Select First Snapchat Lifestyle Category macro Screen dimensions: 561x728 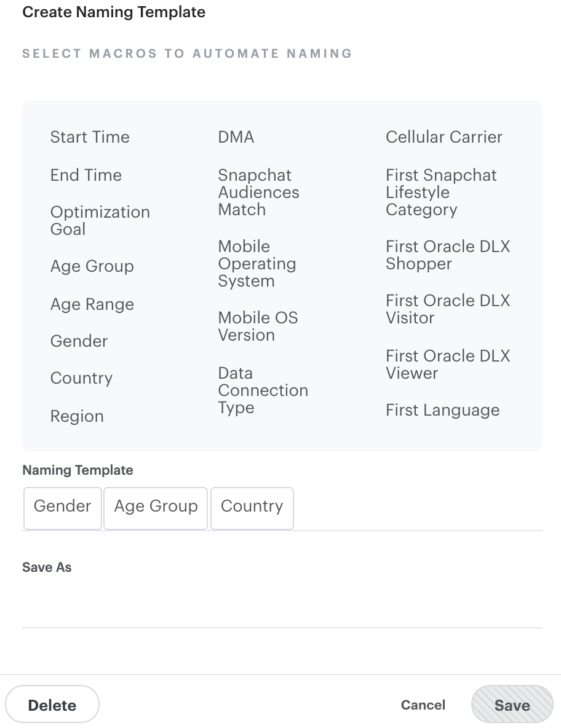(x=440, y=192)
